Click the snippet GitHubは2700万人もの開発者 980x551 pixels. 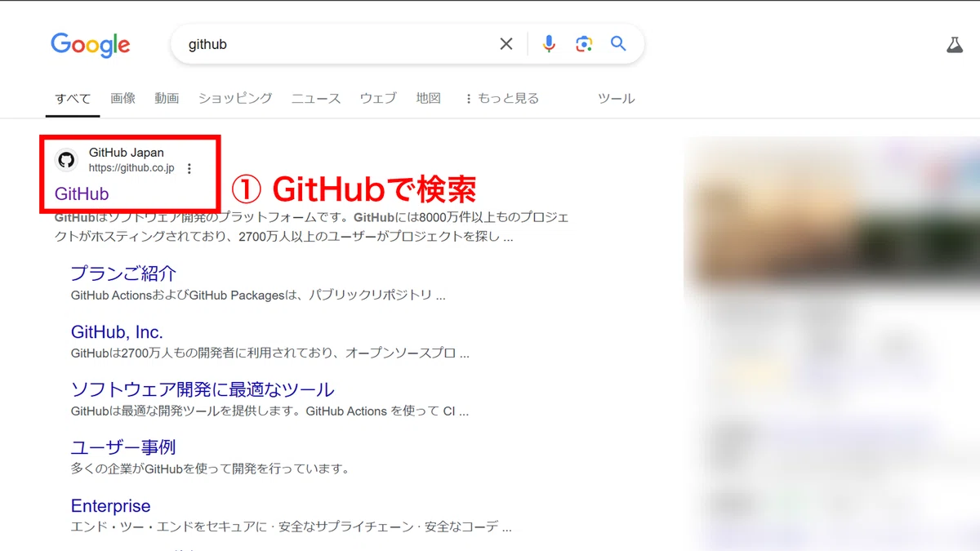point(270,353)
